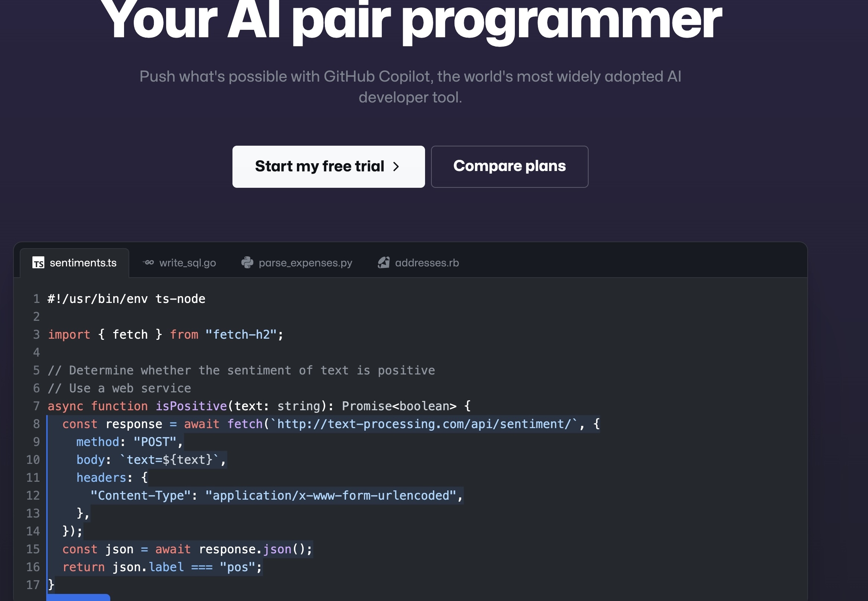Click the shebang line ts-node text
The image size is (868, 601).
pos(180,298)
